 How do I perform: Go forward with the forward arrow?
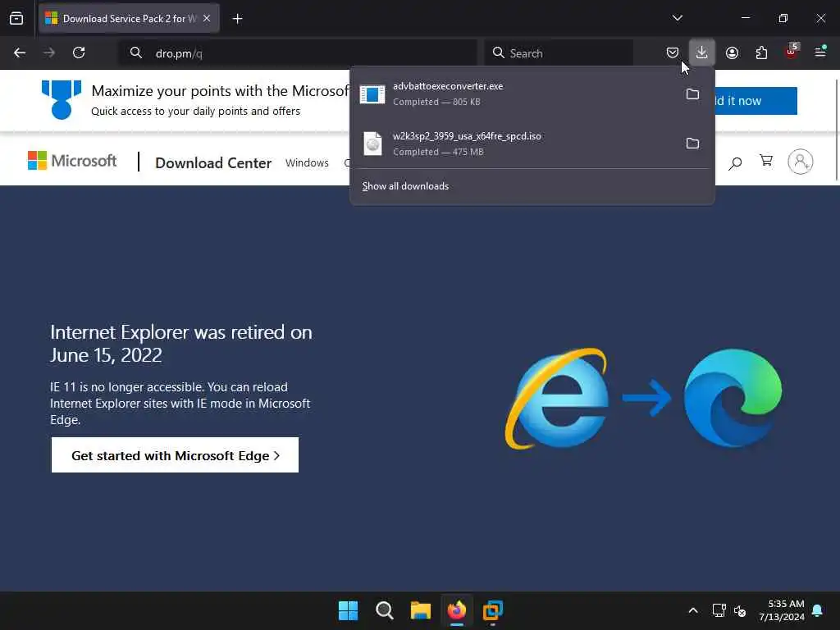point(49,52)
